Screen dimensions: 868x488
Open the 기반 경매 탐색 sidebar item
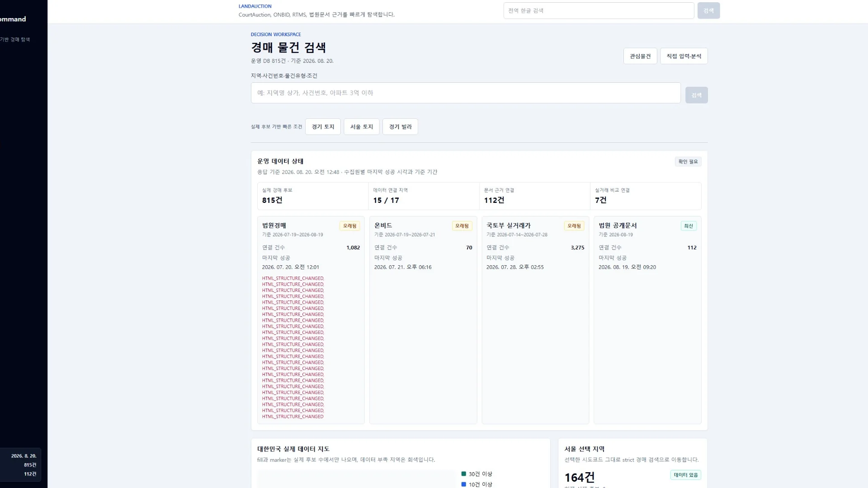[15, 39]
